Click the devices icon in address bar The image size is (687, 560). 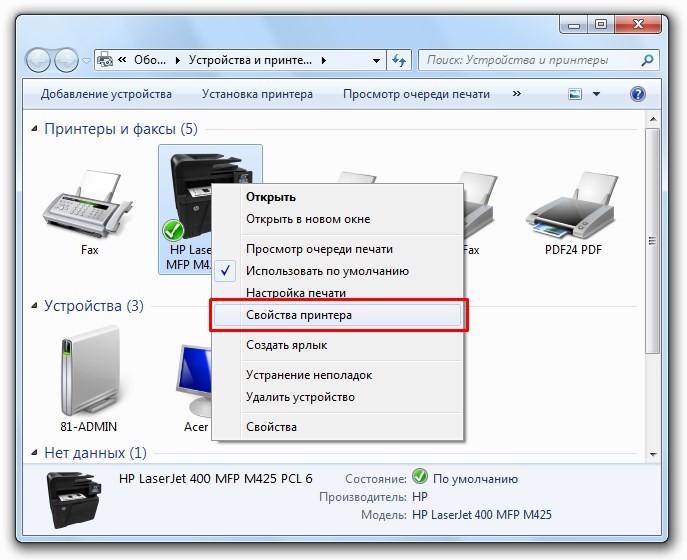tap(105, 60)
